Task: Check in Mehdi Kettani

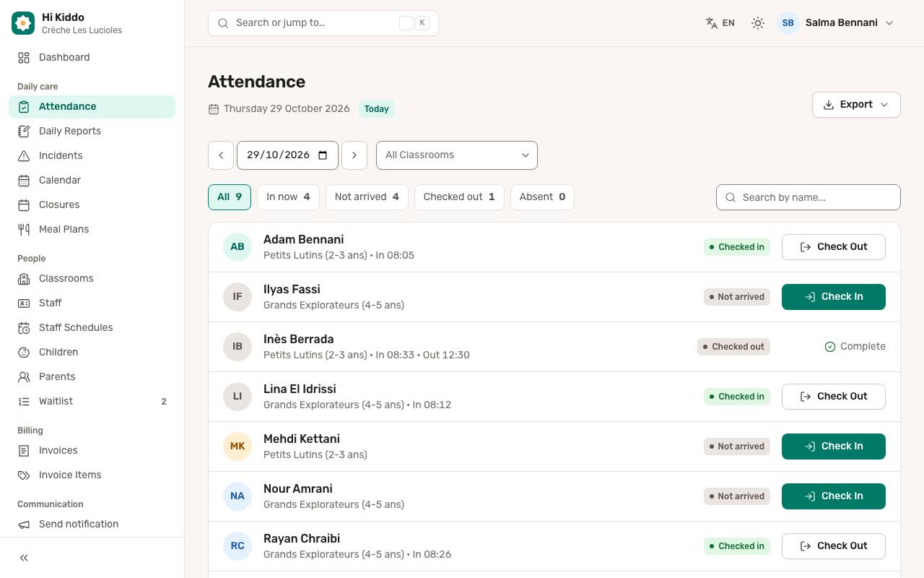Action: point(834,447)
